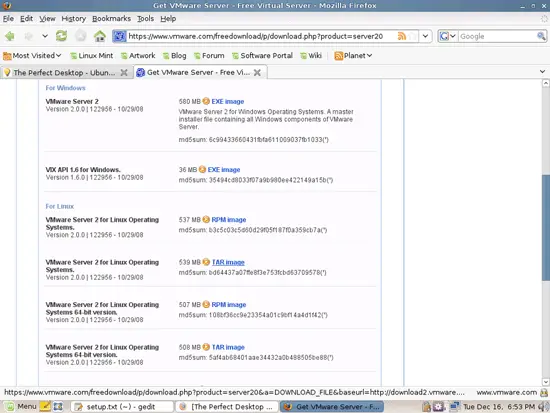Open the search engine selector dropdown
Image resolution: width=550 pixels, height=413 pixels.
coord(448,36)
